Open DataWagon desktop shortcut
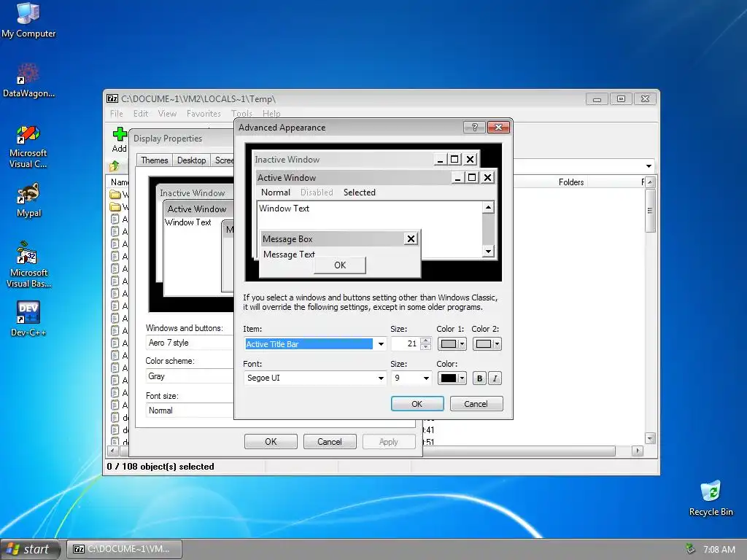 pos(28,80)
